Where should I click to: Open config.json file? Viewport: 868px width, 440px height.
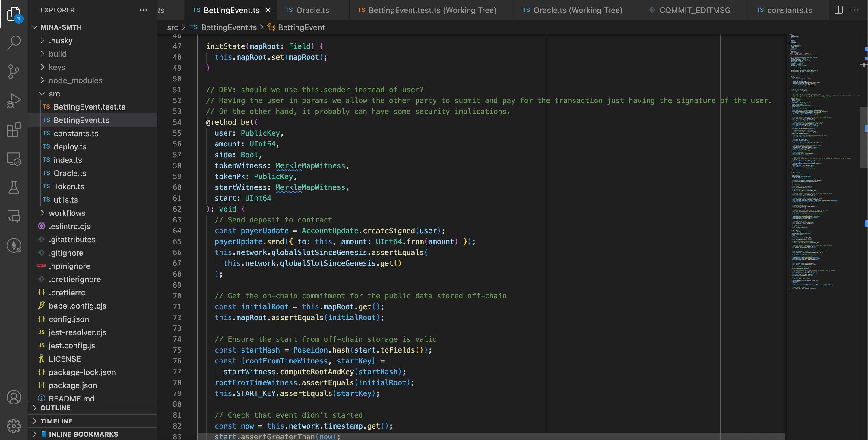[x=93, y=319]
